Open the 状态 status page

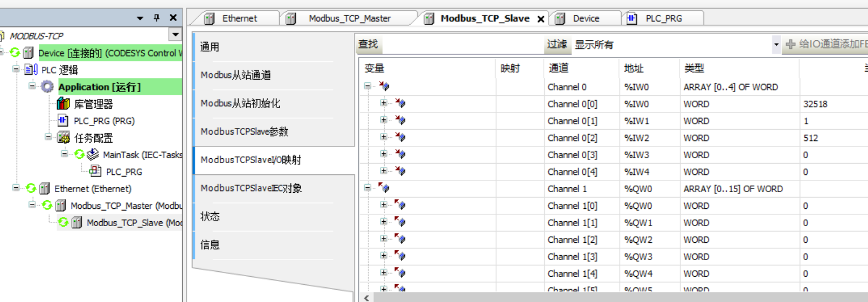[x=210, y=216]
